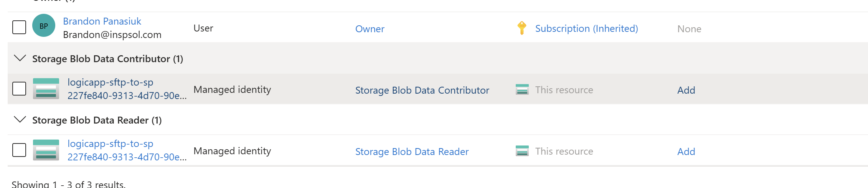Select the checkbox for Brandon Panasiuk
The height and width of the screenshot is (188, 868).
[19, 27]
